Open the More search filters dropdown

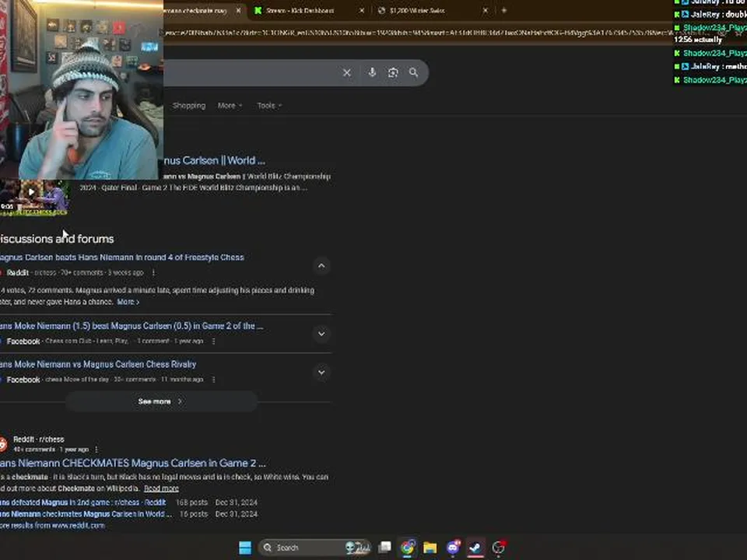pos(230,105)
